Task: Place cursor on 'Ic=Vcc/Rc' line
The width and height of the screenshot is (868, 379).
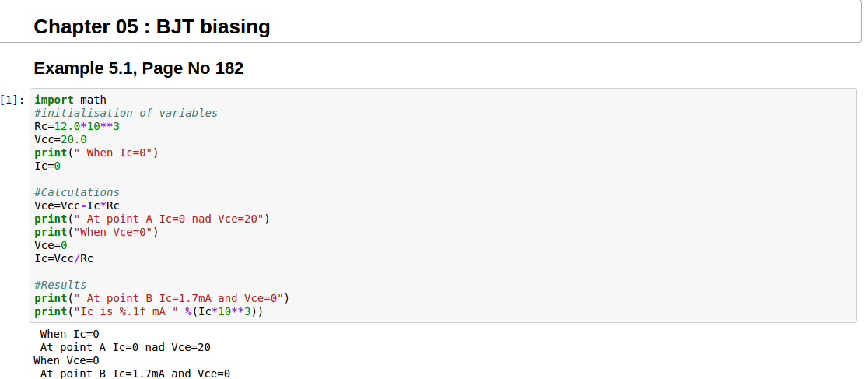Action: pos(64,258)
